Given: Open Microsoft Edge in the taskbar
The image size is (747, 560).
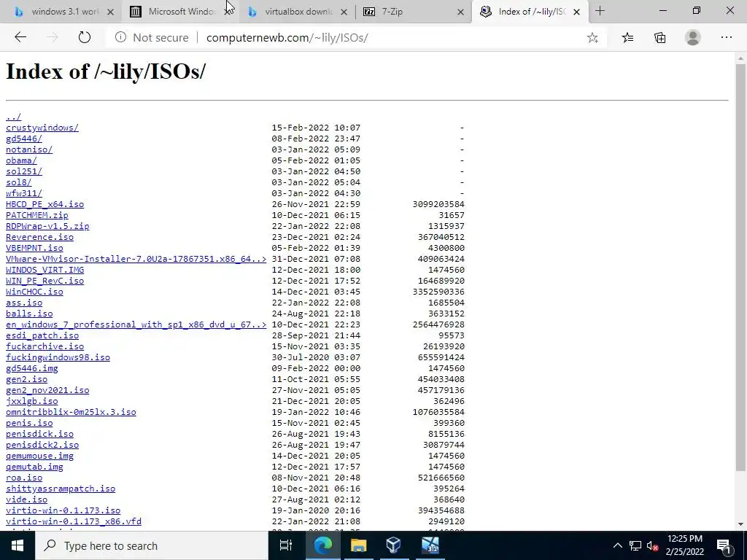Looking at the screenshot, I should pyautogui.click(x=322, y=545).
